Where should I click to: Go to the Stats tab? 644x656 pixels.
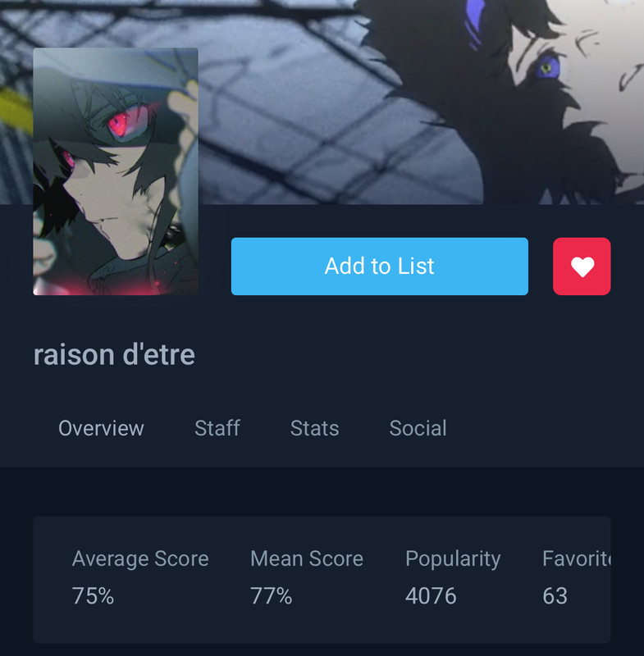coord(315,428)
